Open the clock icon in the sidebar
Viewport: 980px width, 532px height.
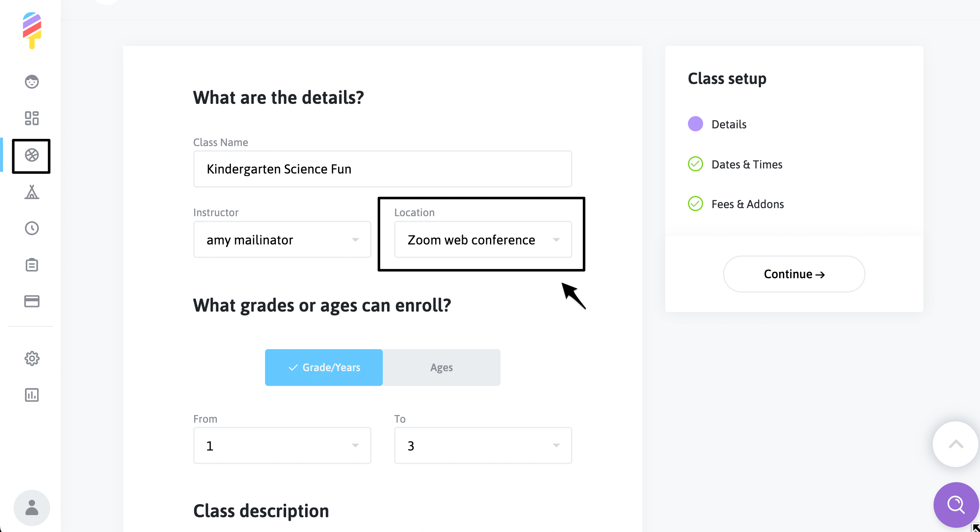coord(32,228)
